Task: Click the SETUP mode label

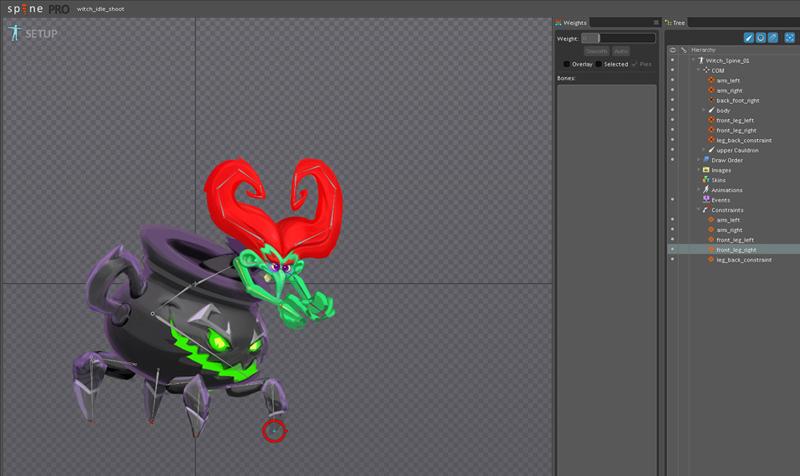Action: click(x=41, y=34)
